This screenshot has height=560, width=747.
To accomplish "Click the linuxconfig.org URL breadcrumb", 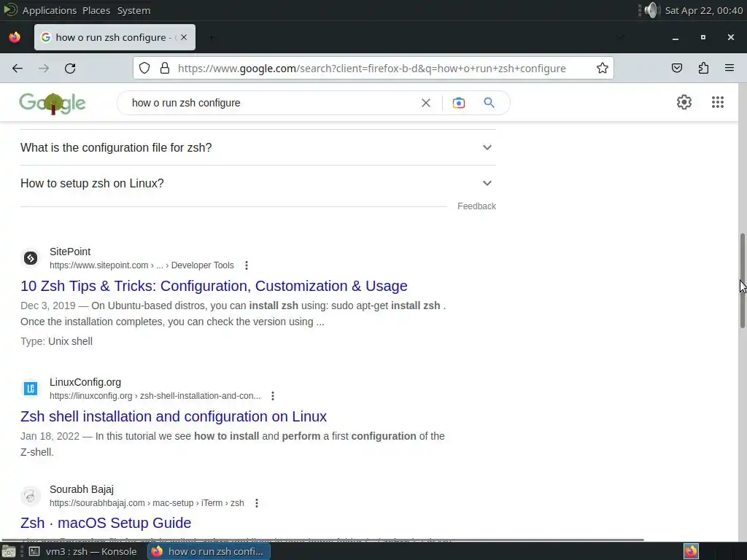I will click(x=155, y=396).
